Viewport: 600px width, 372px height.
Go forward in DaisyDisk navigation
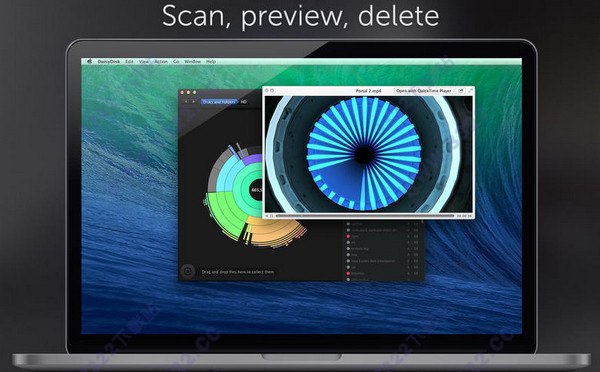click(193, 102)
